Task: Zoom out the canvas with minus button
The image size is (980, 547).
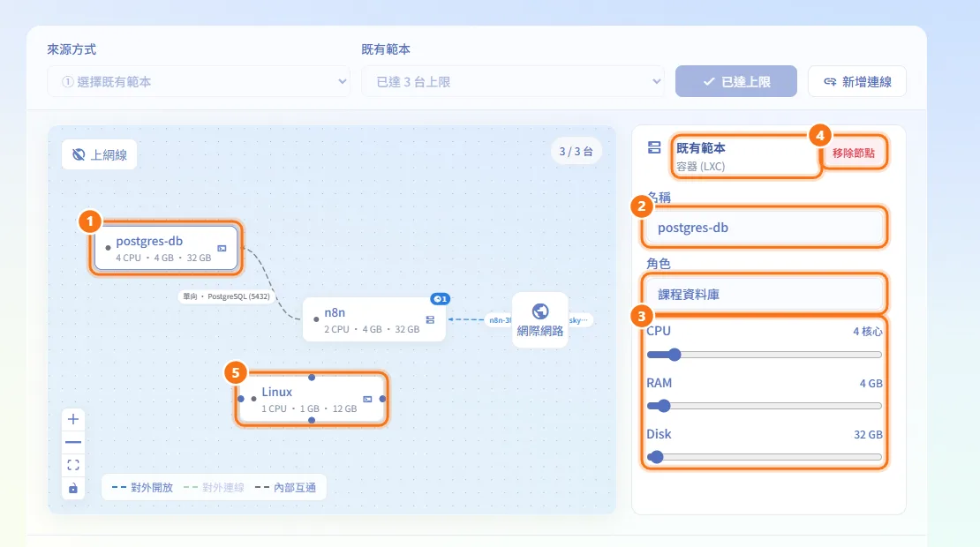Action: [x=73, y=442]
